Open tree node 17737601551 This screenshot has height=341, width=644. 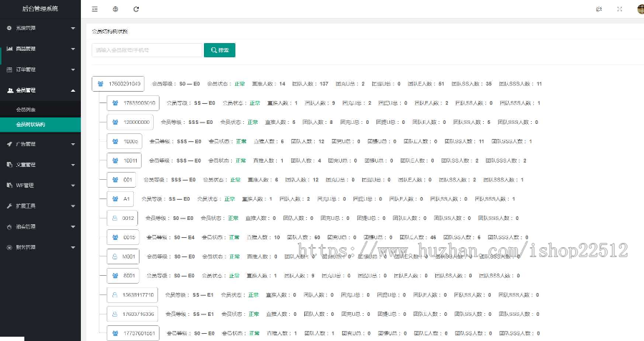[133, 333]
